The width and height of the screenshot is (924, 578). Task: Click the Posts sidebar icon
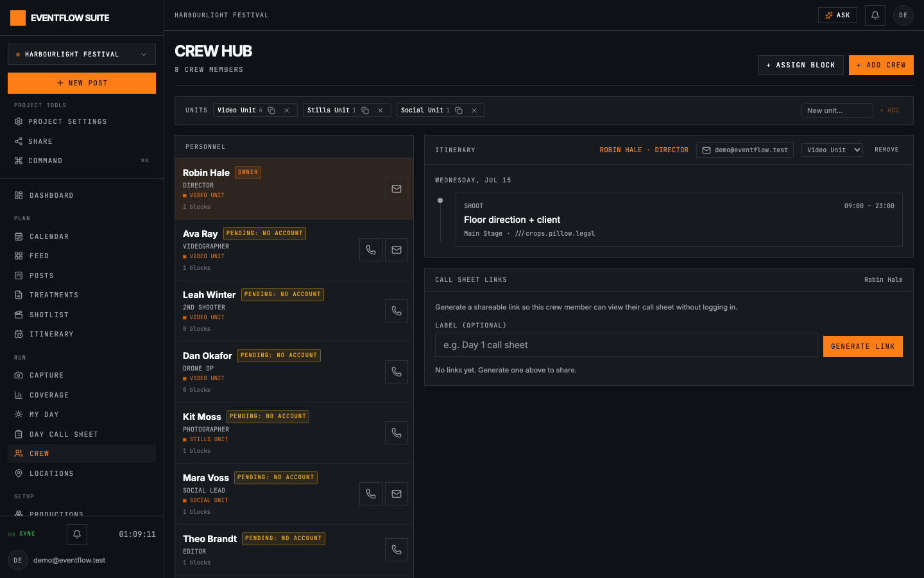pos(19,276)
